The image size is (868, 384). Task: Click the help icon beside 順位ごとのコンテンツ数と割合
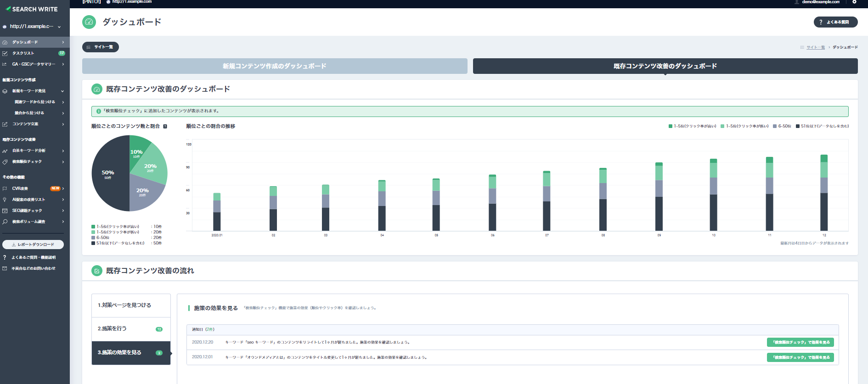(x=165, y=127)
